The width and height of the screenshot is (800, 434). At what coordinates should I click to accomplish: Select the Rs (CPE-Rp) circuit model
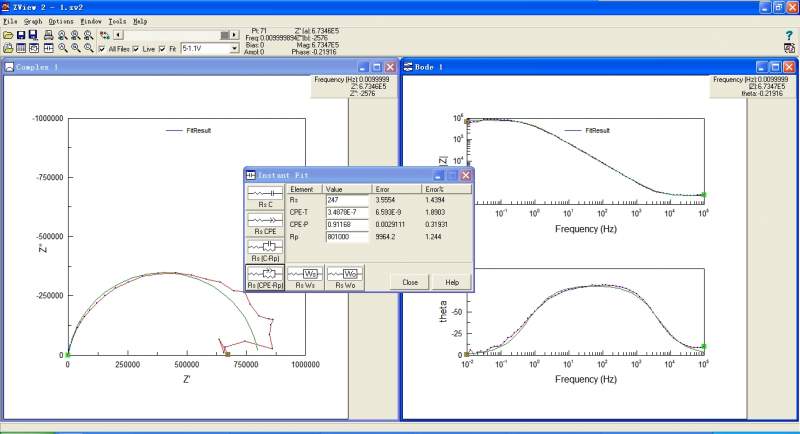(x=265, y=278)
